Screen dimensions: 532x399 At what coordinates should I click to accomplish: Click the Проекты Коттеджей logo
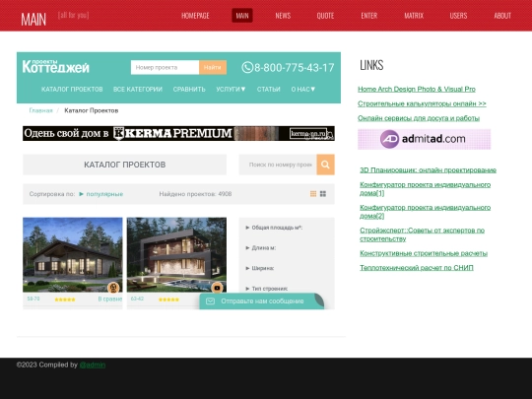pos(55,66)
